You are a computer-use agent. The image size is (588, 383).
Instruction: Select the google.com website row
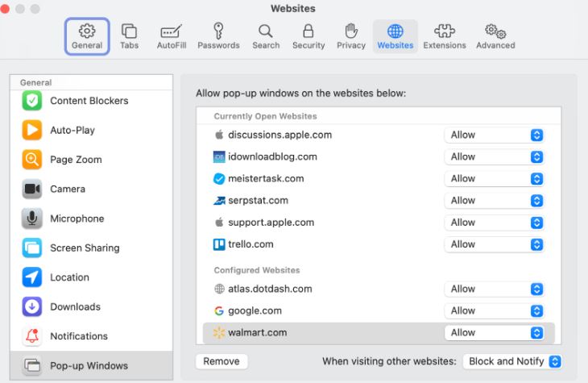click(x=379, y=311)
